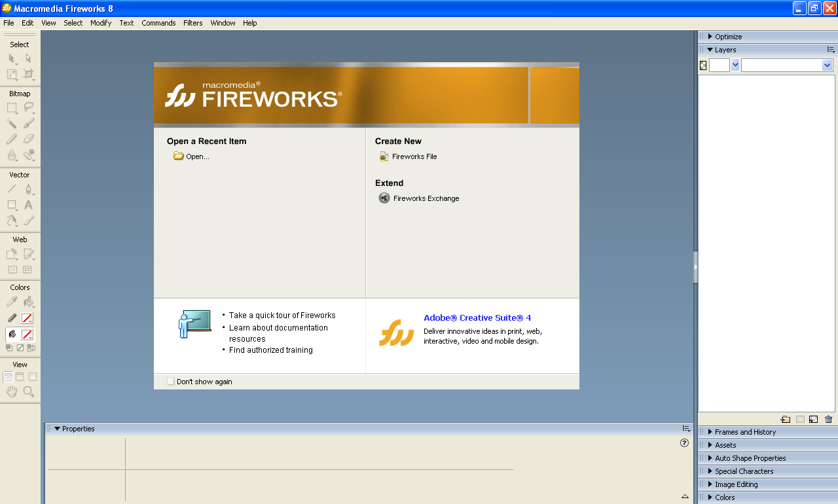Screen dimensions: 838x504
Task: Click Show Slices and Hotspots icon
Action: 27,269
